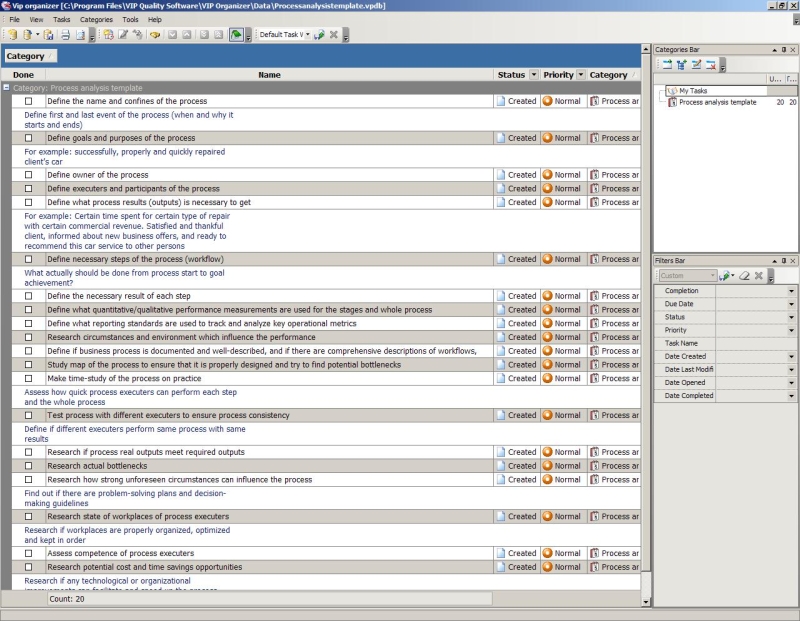Open the Help menu
Viewport: 800px width, 621px height.
click(x=155, y=19)
